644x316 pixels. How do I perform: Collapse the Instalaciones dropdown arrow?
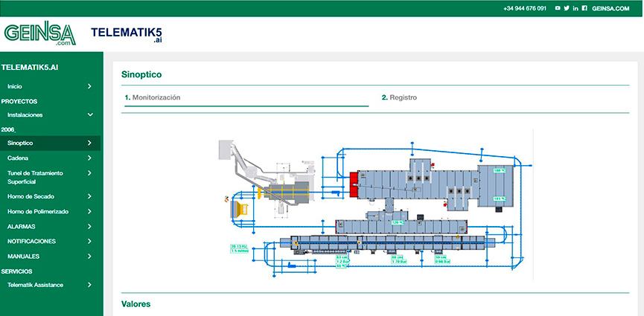(x=89, y=115)
